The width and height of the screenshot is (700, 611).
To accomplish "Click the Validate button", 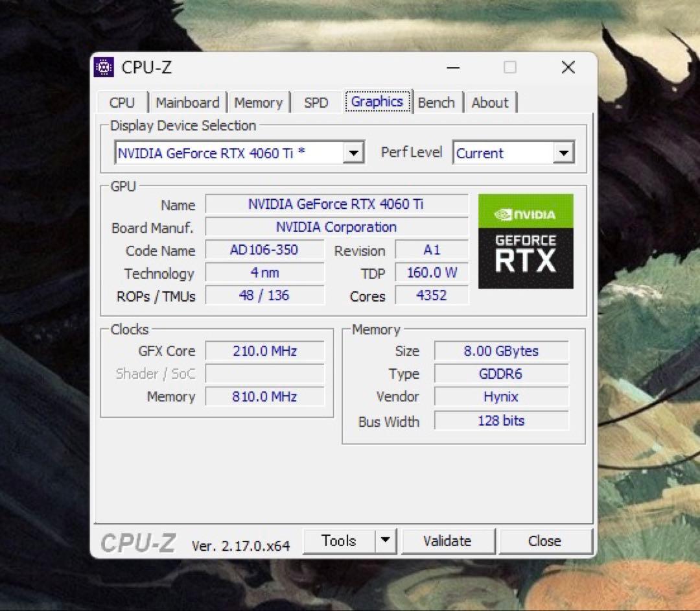I will [x=448, y=541].
